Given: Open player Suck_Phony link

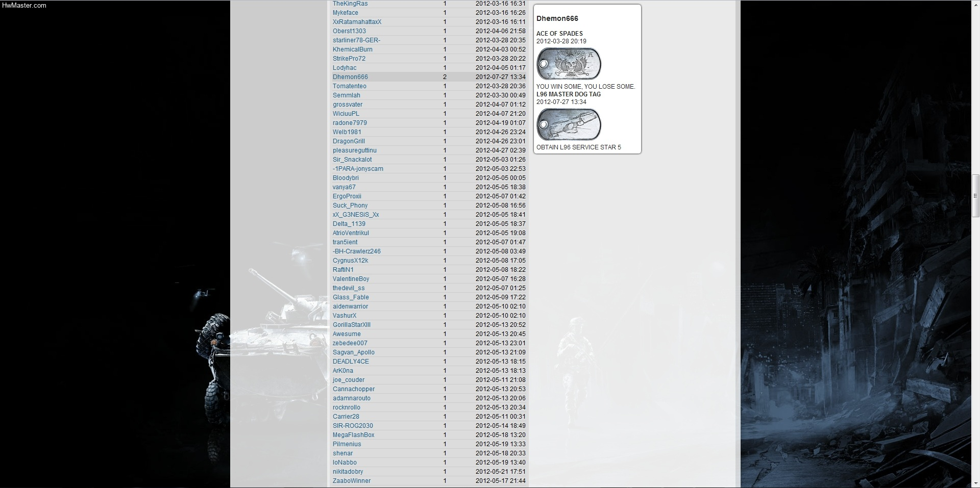Looking at the screenshot, I should [x=350, y=206].
